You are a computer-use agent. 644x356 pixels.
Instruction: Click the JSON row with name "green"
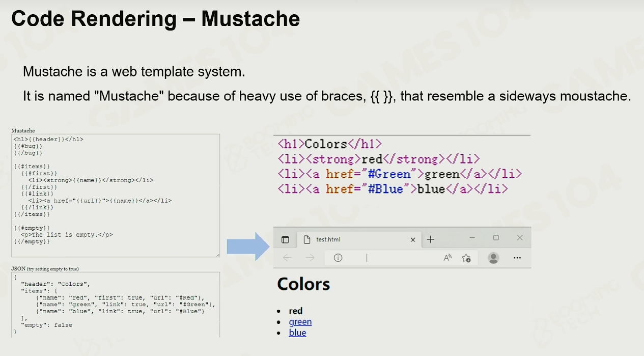coord(125,305)
